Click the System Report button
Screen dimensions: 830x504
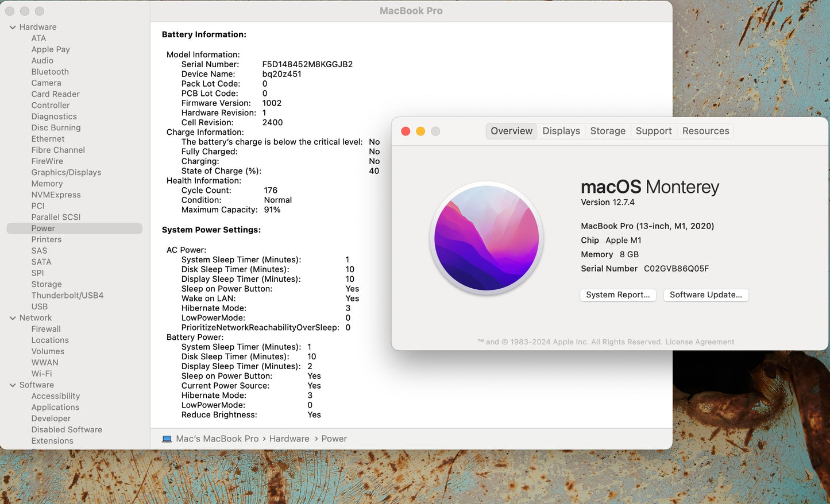617,295
